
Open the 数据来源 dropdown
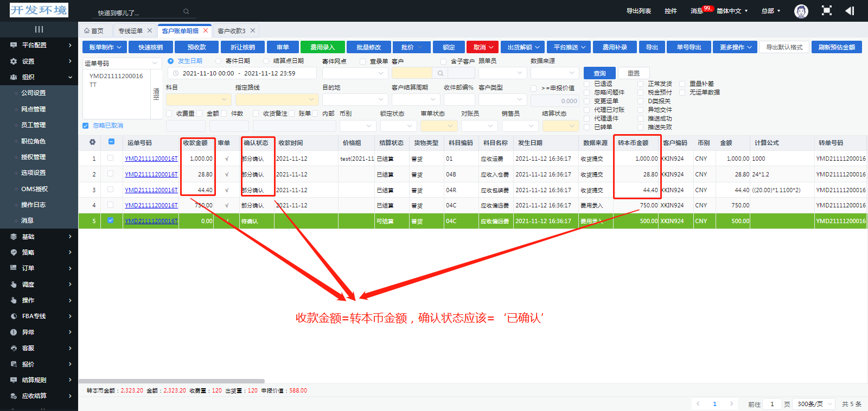point(554,73)
